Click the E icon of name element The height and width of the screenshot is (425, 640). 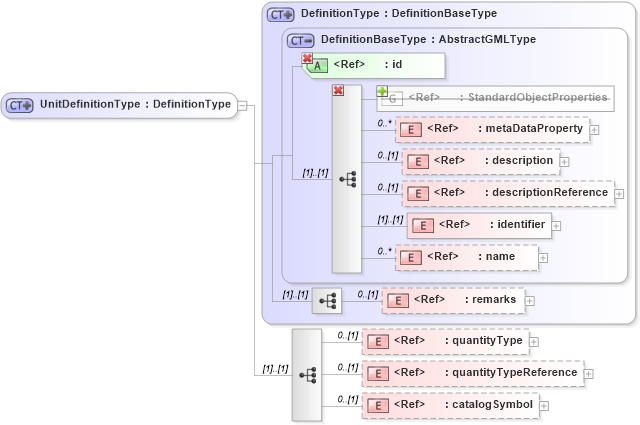(x=411, y=258)
